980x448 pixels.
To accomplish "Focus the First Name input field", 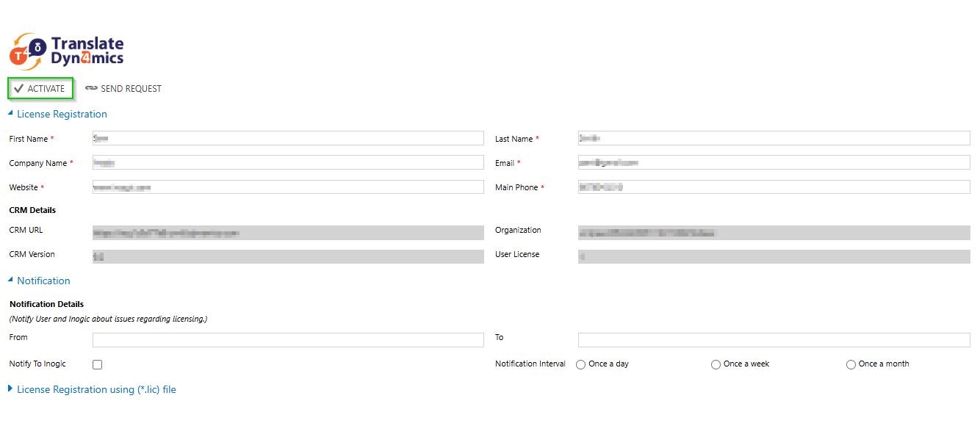I will (x=288, y=138).
